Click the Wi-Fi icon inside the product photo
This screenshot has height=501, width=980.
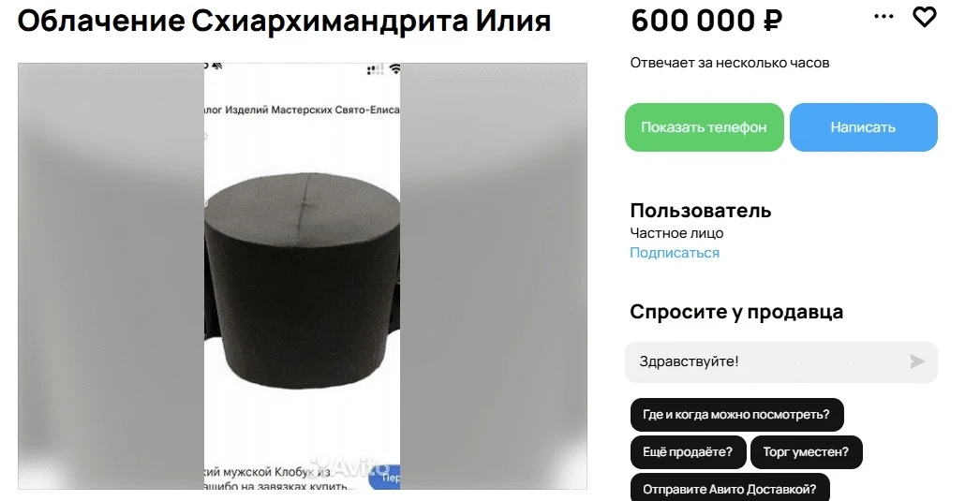pyautogui.click(x=394, y=68)
